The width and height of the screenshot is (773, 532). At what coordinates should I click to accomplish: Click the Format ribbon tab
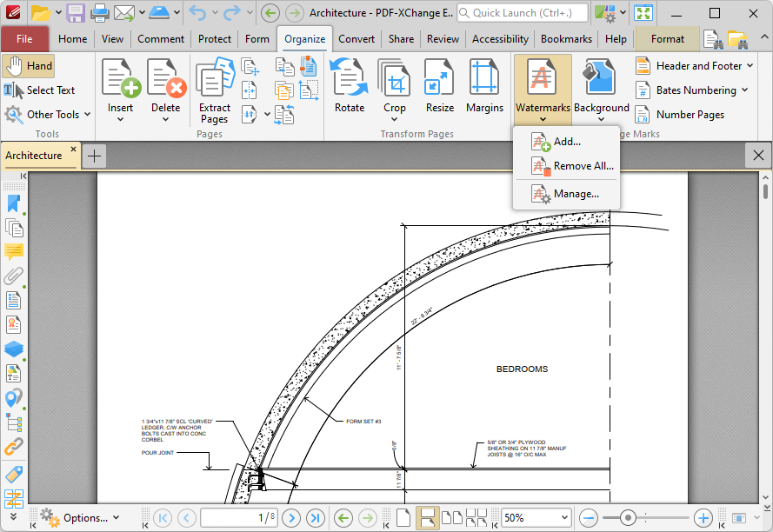668,39
